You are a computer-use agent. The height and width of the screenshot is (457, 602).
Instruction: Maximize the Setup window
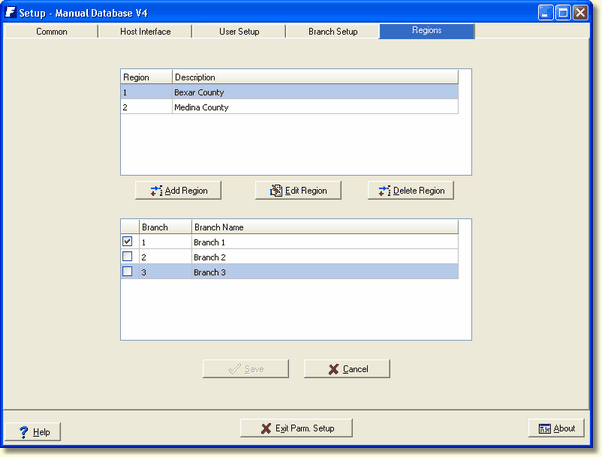(564, 12)
